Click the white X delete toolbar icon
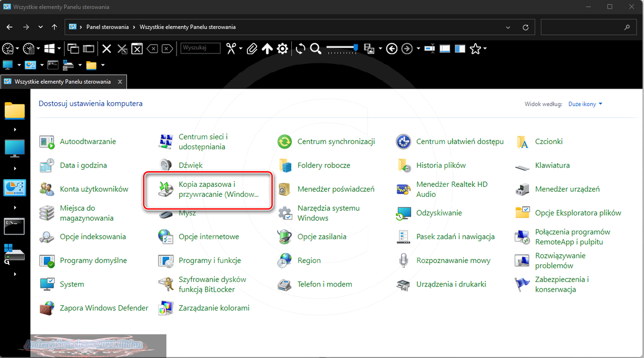 [107, 48]
